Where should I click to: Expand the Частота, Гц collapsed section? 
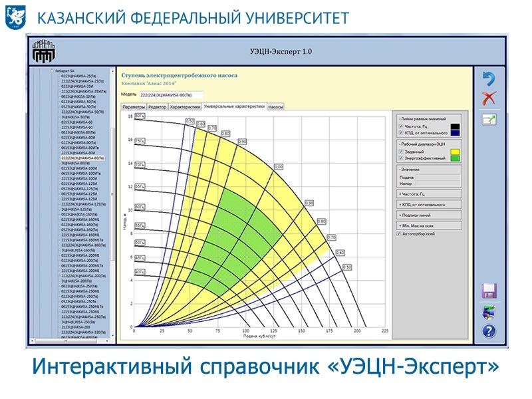[429, 194]
